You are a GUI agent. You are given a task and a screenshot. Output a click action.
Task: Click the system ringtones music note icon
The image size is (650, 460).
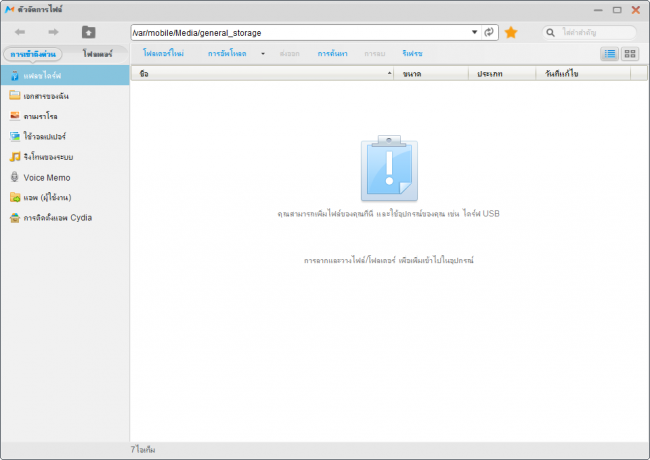pos(15,156)
